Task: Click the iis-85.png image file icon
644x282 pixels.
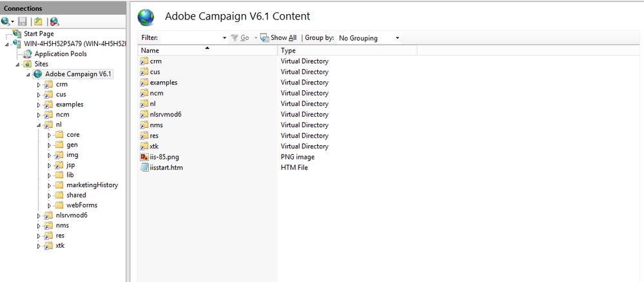Action: coord(144,157)
